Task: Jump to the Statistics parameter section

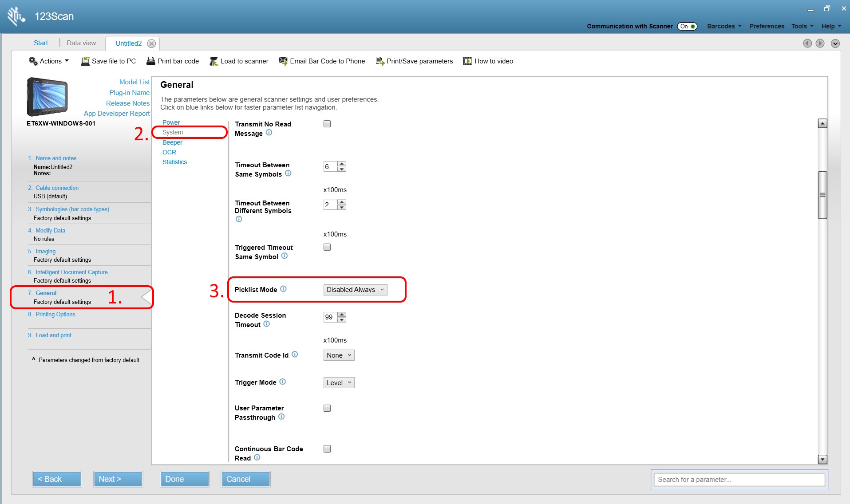Action: 174,162
